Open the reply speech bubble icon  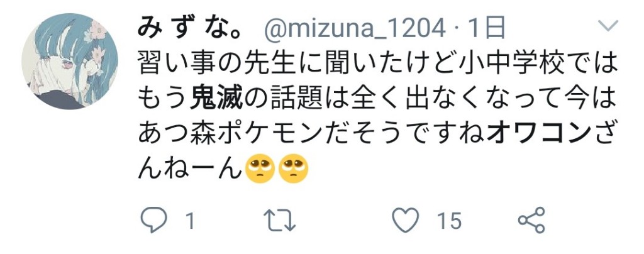pos(153,220)
